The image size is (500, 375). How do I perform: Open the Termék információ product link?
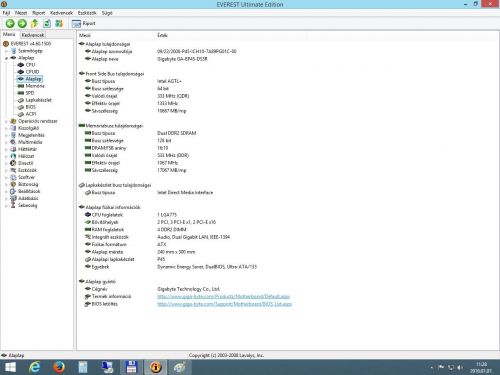[x=223, y=296]
